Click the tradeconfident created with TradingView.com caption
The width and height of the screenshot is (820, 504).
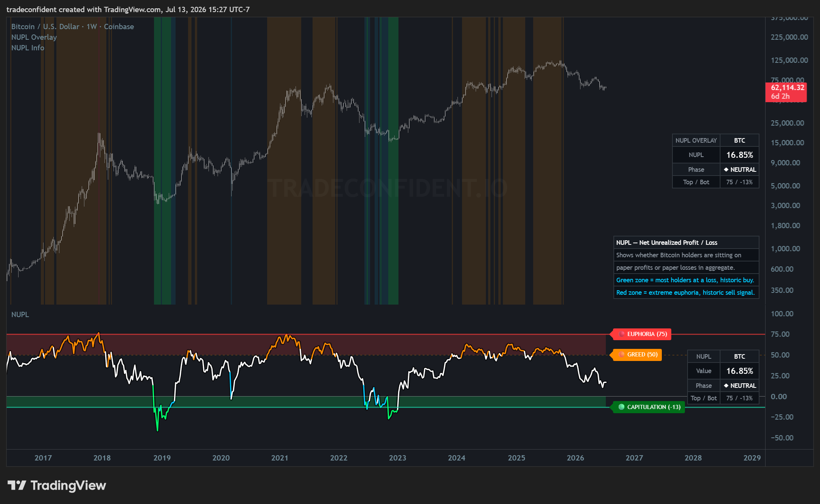pos(128,9)
